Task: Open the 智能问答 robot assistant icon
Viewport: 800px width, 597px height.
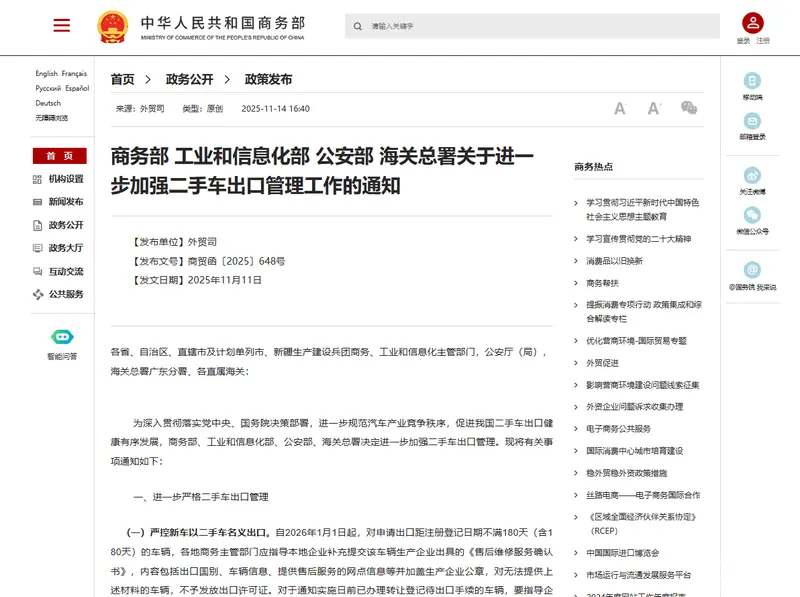Action: pos(61,339)
